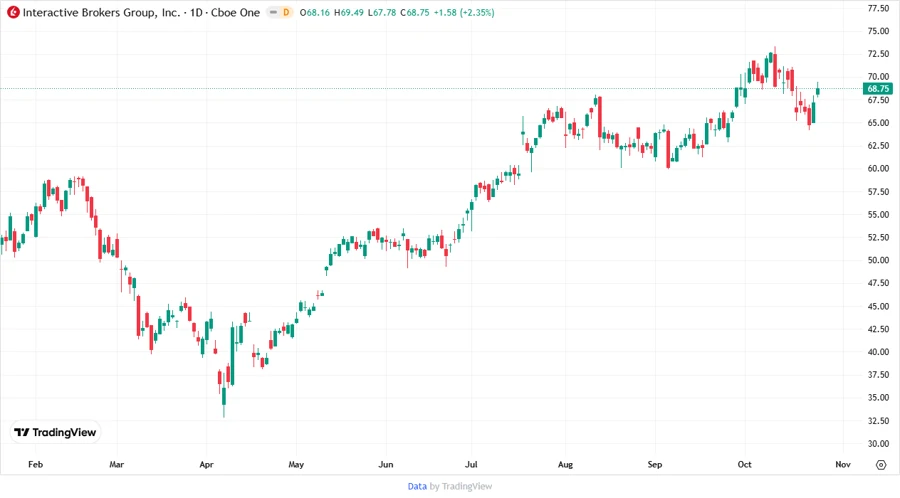
Task: Click the Sep label on time axis
Action: coord(655,464)
